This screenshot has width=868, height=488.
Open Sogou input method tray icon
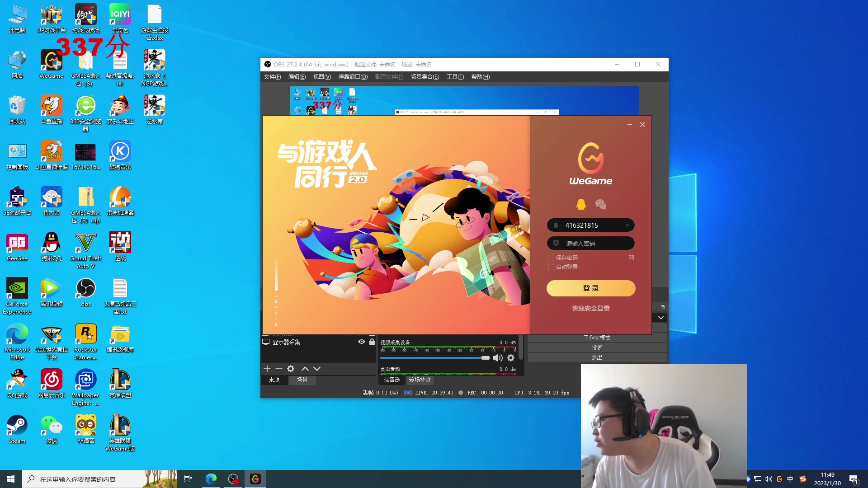[x=803, y=479]
